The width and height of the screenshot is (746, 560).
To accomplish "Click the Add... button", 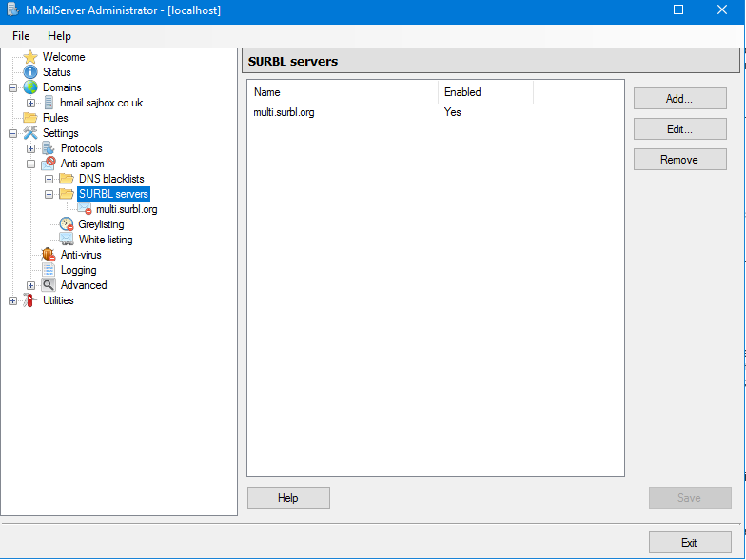I will pos(679,99).
